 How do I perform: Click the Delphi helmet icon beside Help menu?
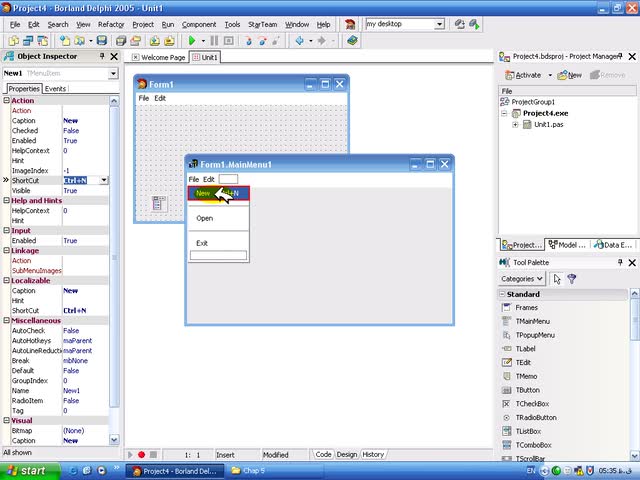(x=350, y=24)
